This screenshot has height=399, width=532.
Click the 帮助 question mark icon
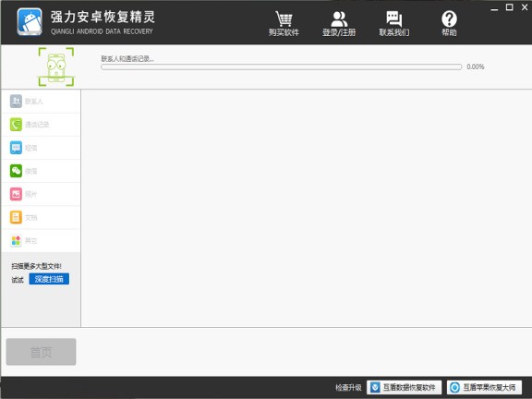pyautogui.click(x=449, y=19)
